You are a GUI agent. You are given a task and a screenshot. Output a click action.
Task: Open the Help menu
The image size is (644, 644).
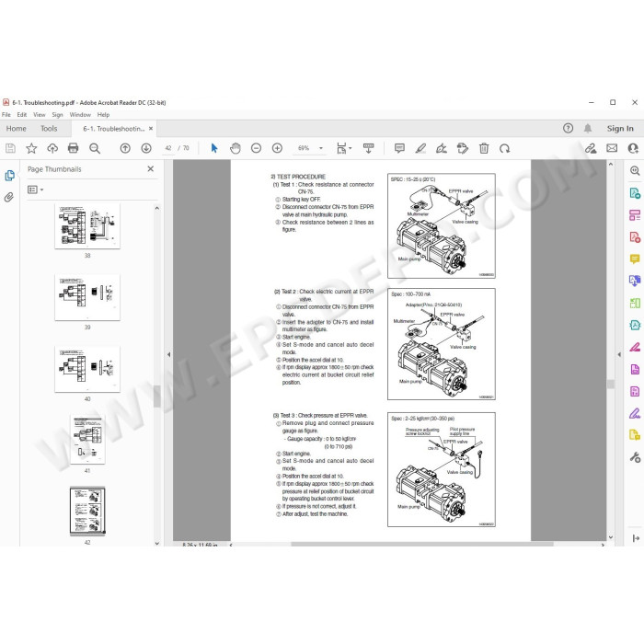pyautogui.click(x=103, y=115)
